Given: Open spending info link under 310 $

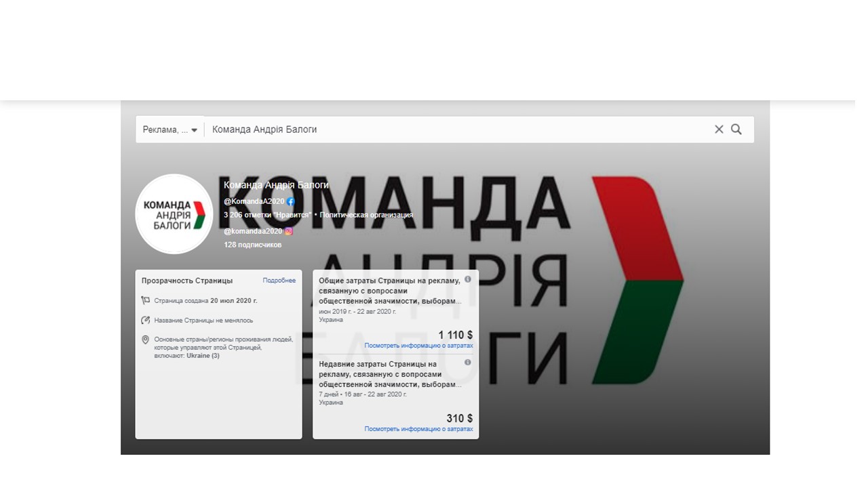Looking at the screenshot, I should click(x=418, y=429).
